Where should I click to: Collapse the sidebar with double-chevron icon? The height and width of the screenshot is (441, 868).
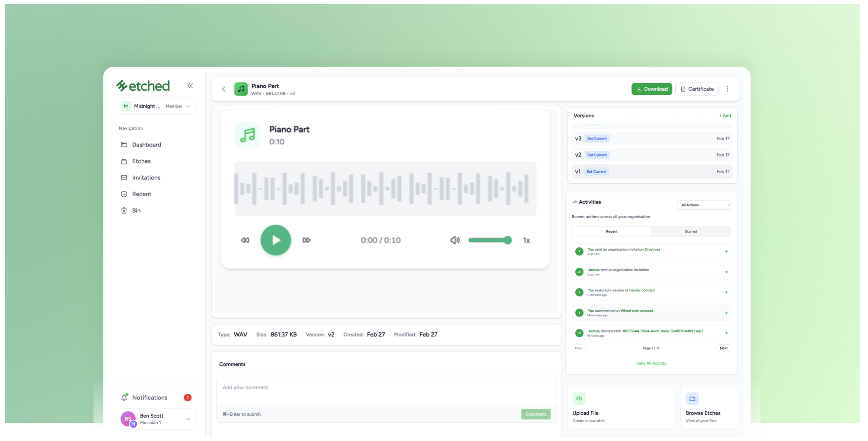190,86
